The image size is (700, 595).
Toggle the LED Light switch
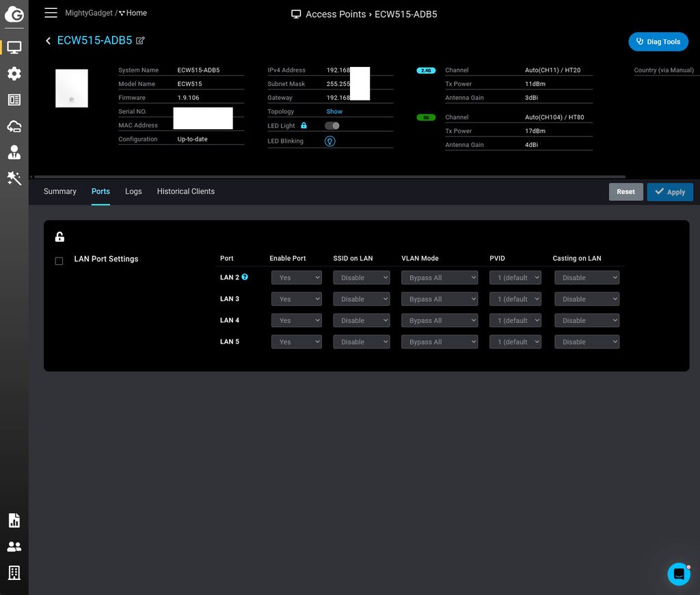332,126
